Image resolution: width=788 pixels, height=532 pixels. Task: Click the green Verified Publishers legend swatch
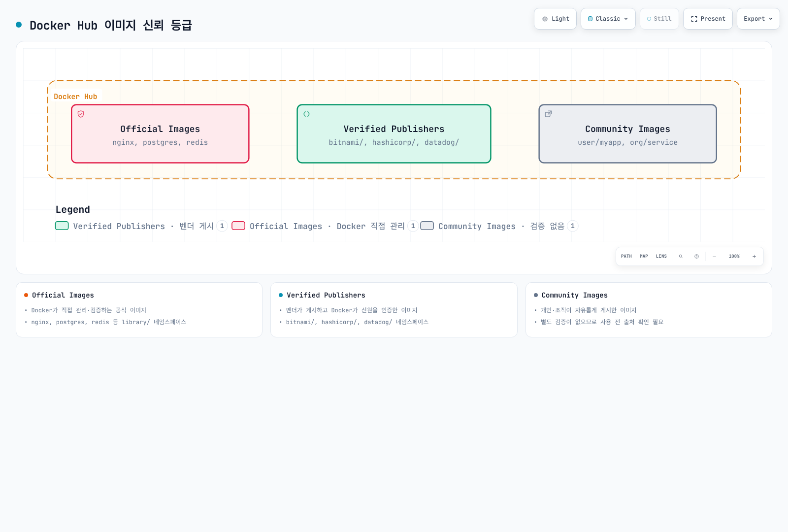tap(62, 226)
